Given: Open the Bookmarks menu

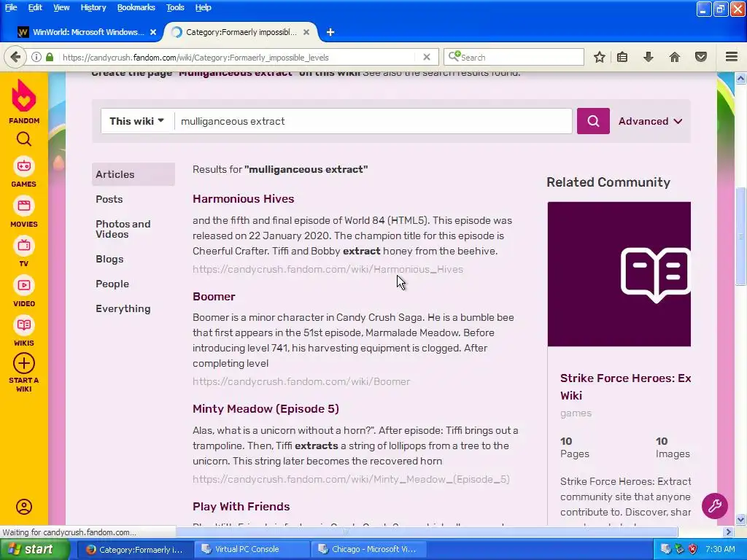Looking at the screenshot, I should pyautogui.click(x=136, y=7).
